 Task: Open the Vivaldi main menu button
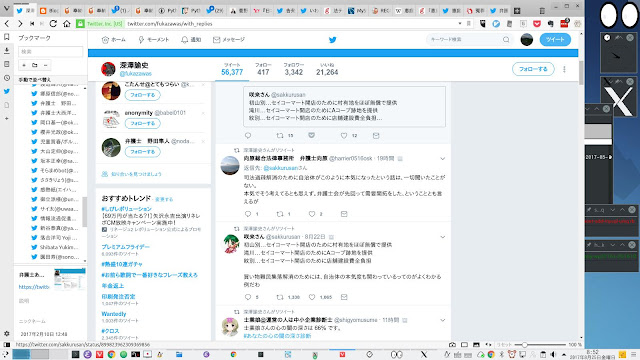click(7, 8)
